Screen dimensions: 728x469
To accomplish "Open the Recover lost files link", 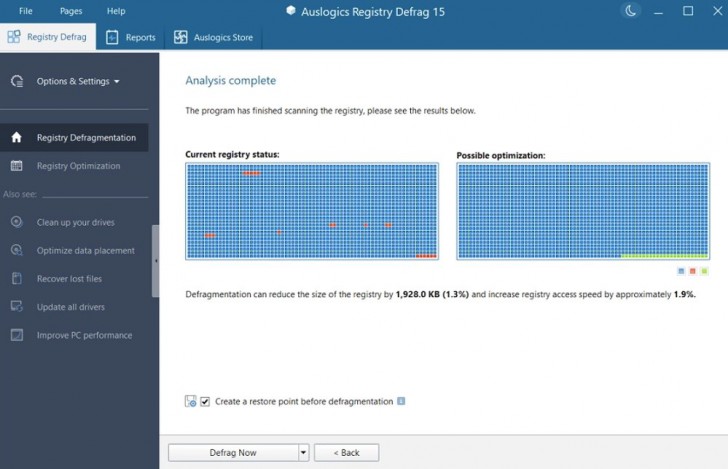I will click(x=69, y=279).
